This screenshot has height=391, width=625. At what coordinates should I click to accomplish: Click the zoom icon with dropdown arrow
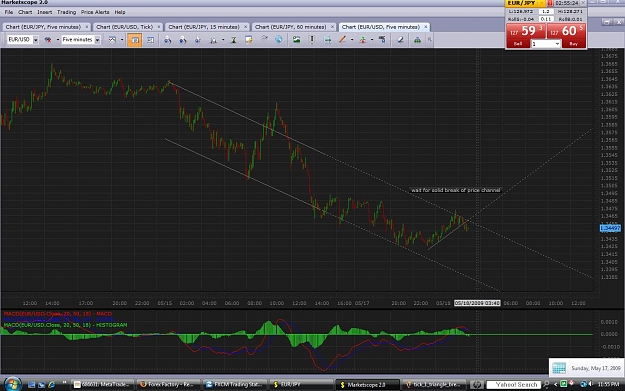[214, 40]
